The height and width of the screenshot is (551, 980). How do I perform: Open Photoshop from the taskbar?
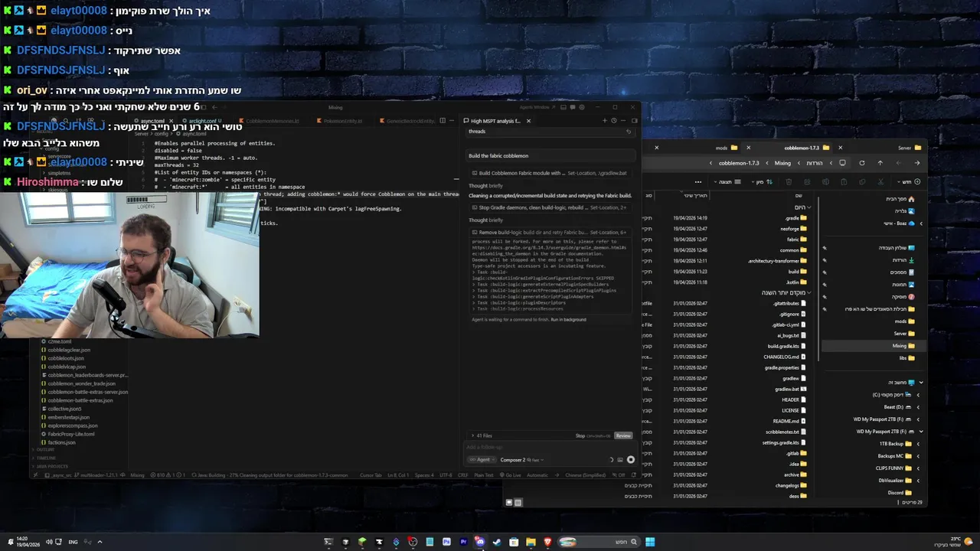click(x=446, y=542)
